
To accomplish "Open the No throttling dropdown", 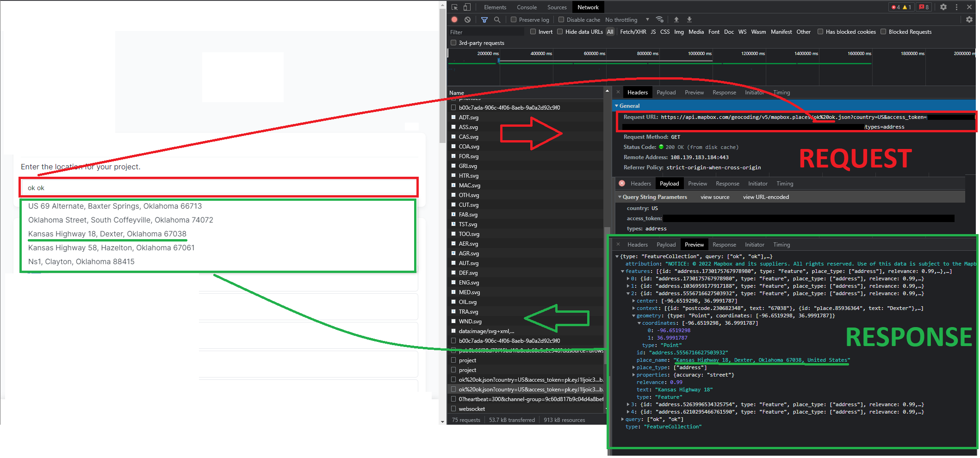I will click(x=627, y=19).
